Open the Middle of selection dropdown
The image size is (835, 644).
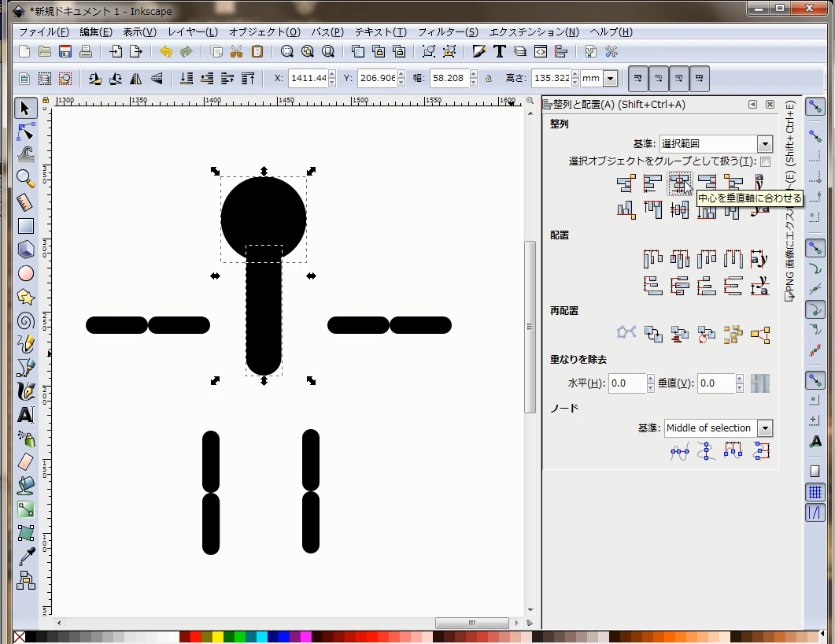[718, 428]
